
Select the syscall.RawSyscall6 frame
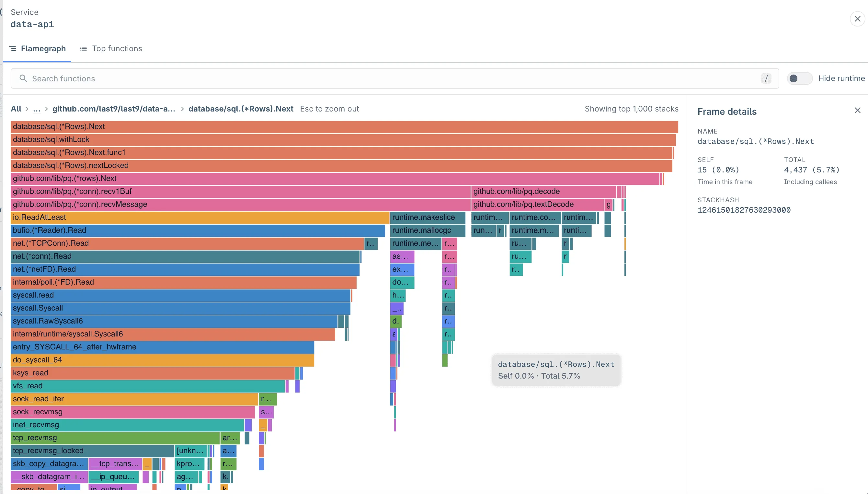click(174, 321)
